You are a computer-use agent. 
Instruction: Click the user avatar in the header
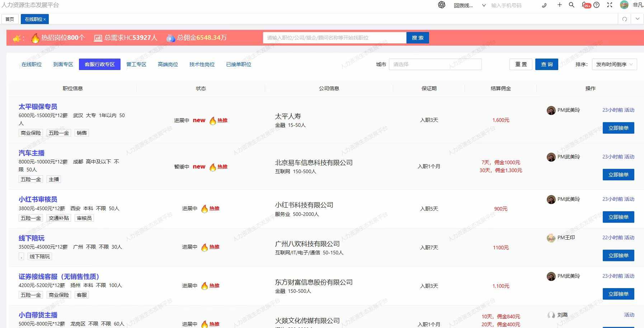(624, 5)
